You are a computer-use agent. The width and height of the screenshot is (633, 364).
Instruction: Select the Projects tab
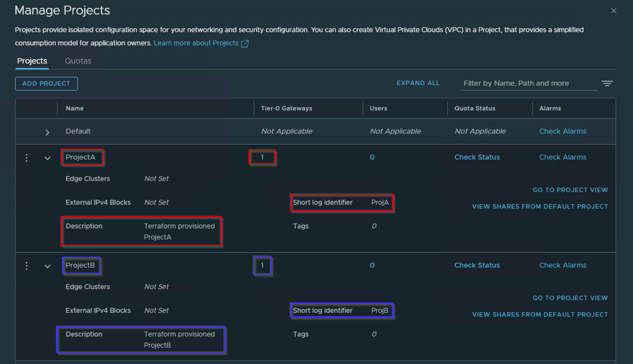tap(32, 61)
